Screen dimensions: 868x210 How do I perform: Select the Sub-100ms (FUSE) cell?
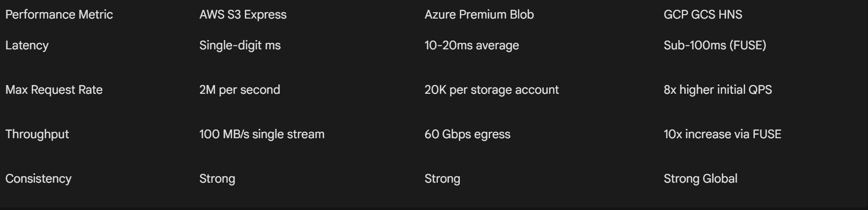click(x=715, y=45)
